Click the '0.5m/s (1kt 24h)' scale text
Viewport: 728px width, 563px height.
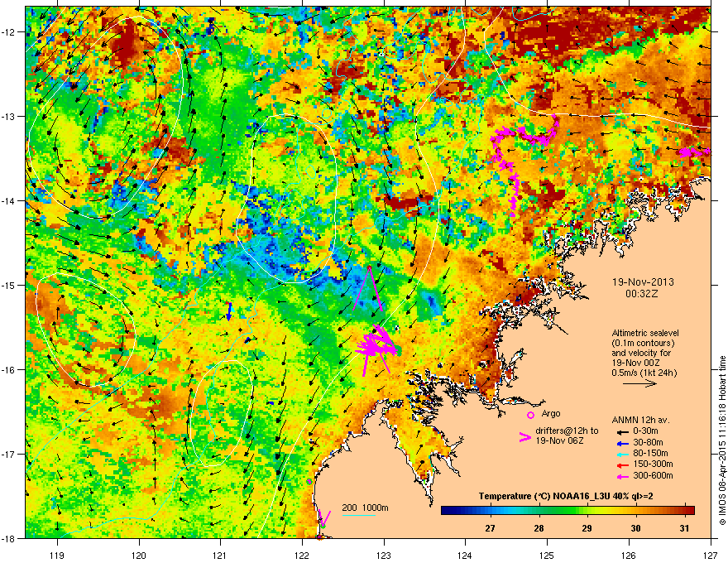click(x=644, y=373)
